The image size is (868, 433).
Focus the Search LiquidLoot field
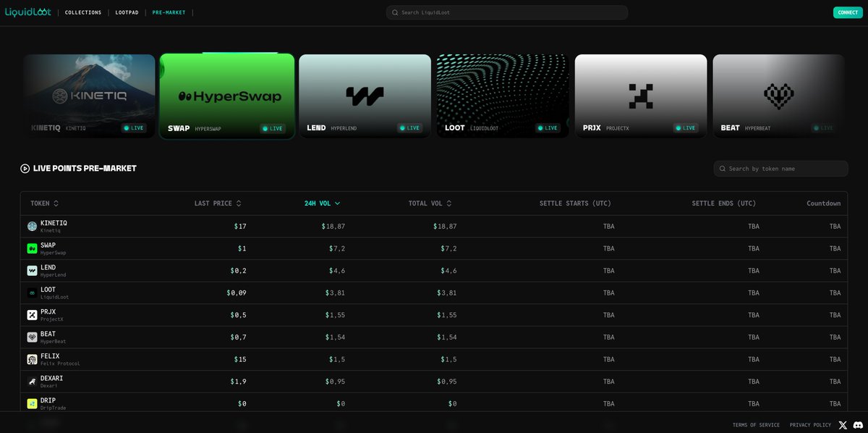(x=507, y=12)
